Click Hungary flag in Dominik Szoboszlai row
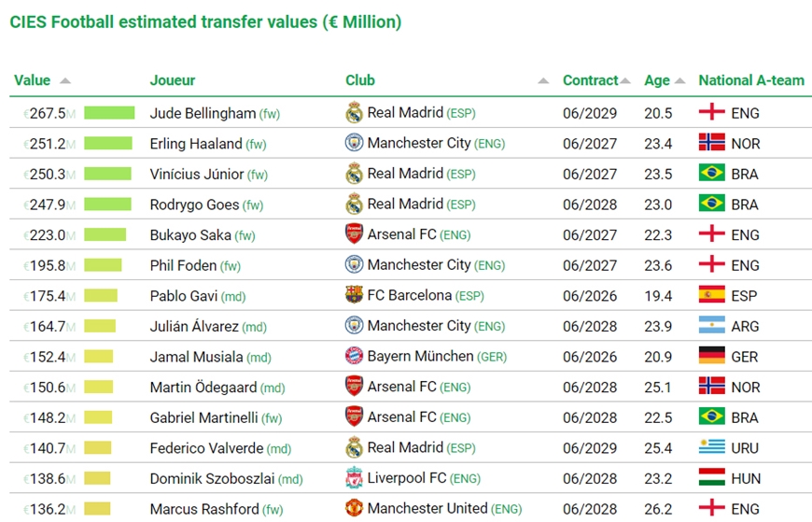812x522 pixels. tap(711, 478)
